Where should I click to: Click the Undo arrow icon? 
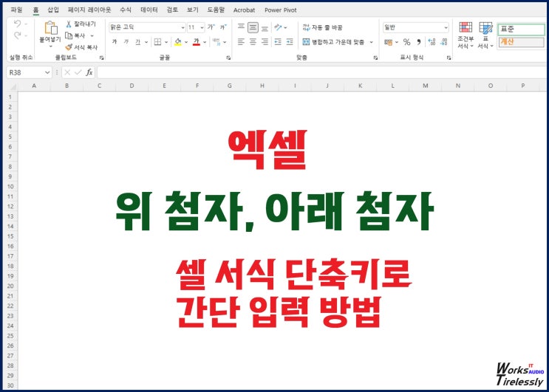(17, 24)
